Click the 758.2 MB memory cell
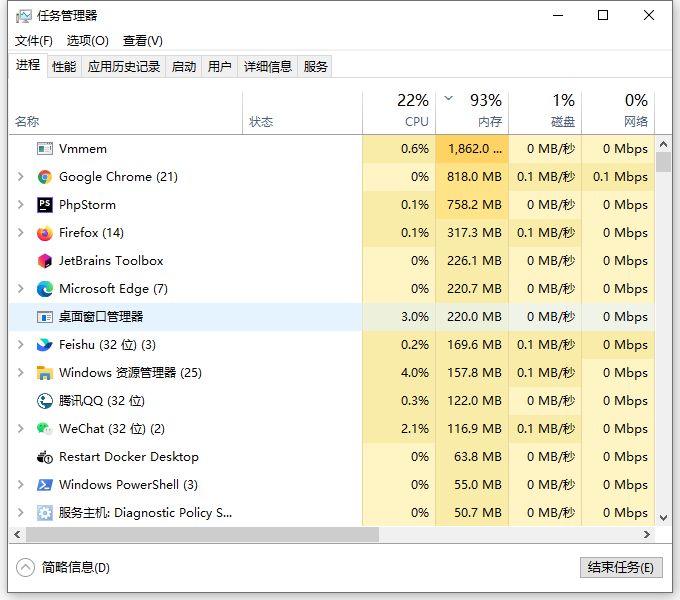 (472, 205)
